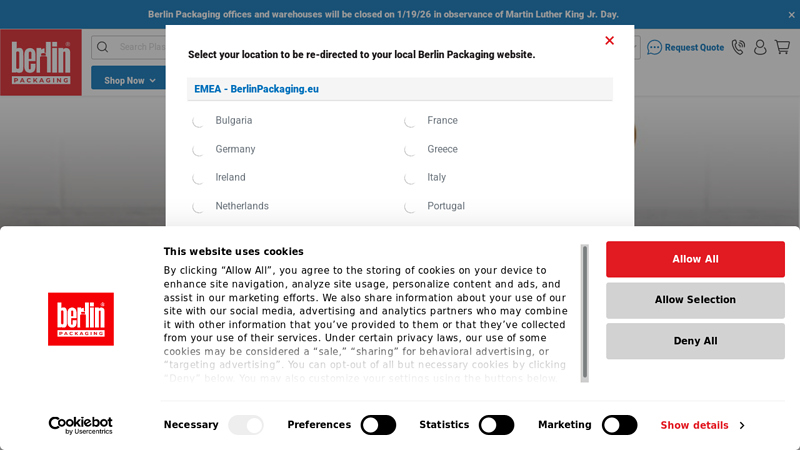800x450 pixels.
Task: Click the Berlin Packaging header logo
Action: pyautogui.click(x=41, y=62)
